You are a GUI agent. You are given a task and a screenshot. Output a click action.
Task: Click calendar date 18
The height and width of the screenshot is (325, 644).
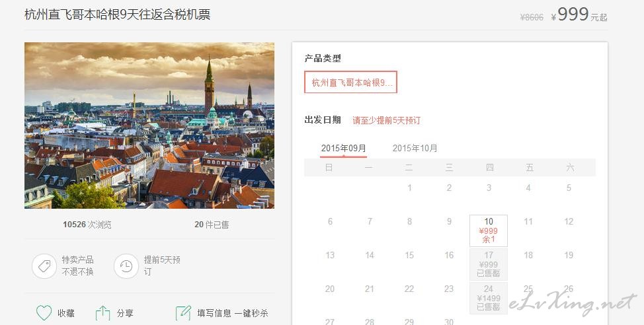pos(528,255)
